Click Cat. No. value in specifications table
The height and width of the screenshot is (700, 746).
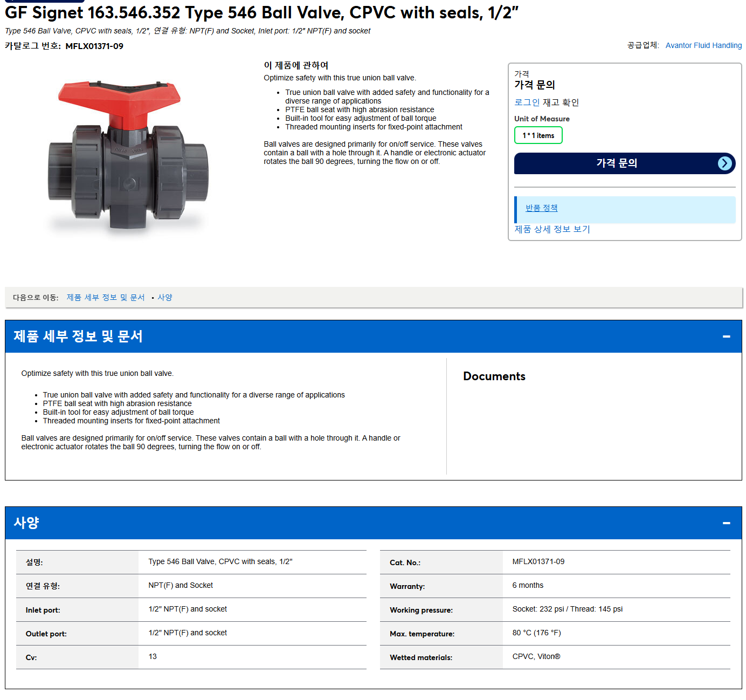538,561
